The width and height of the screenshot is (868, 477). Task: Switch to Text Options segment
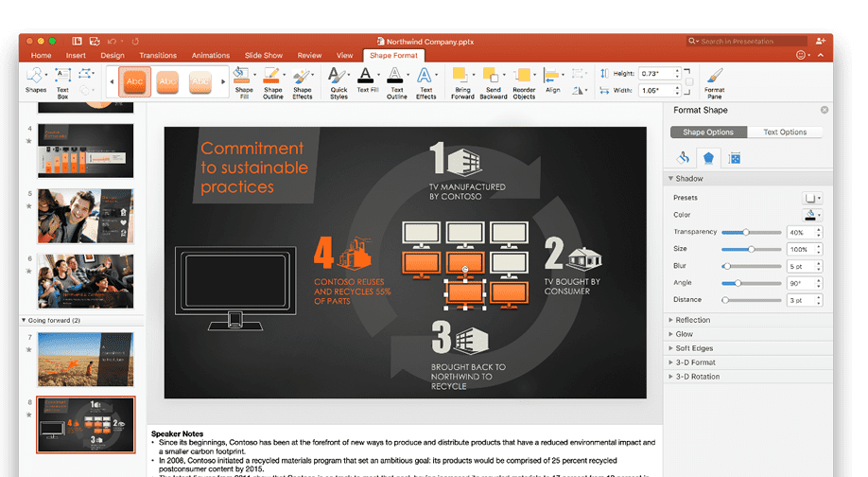click(x=785, y=132)
